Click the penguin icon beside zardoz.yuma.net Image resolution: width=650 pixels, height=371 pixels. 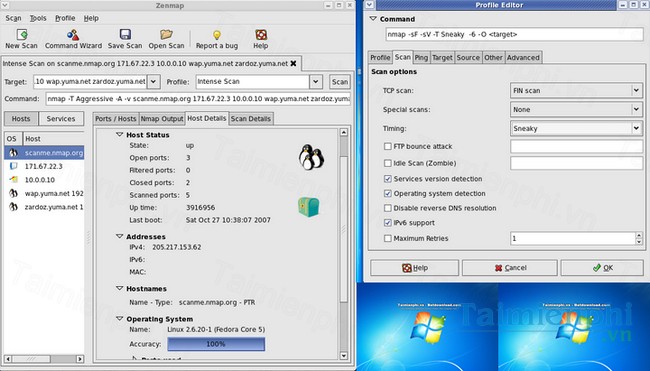pos(13,207)
